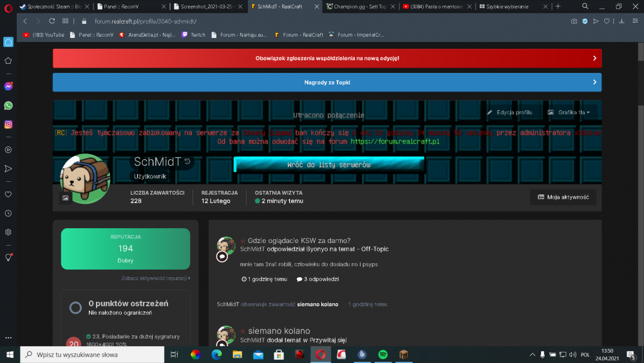The image size is (644, 363).
Task: Click the Windows taskbar search field
Action: [x=90, y=355]
